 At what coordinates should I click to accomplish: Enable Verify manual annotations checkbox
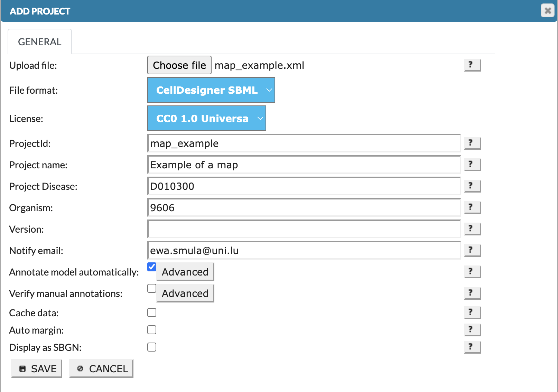152,288
